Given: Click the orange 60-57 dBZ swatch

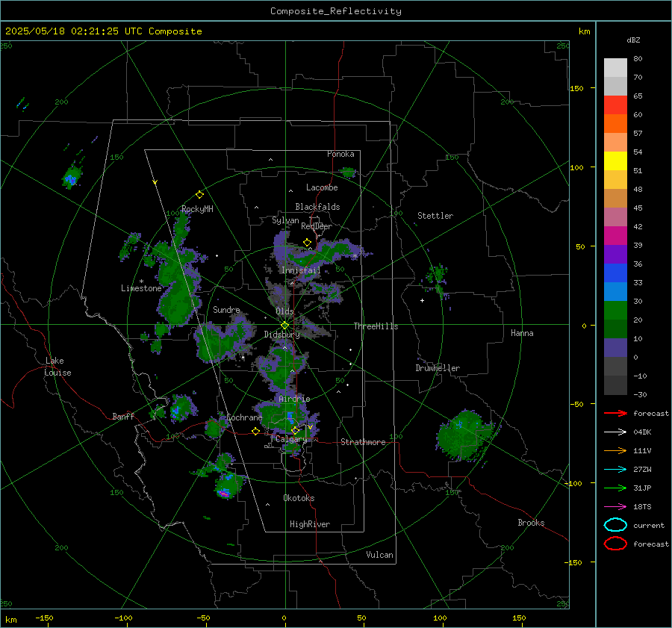Looking at the screenshot, I should [x=615, y=124].
